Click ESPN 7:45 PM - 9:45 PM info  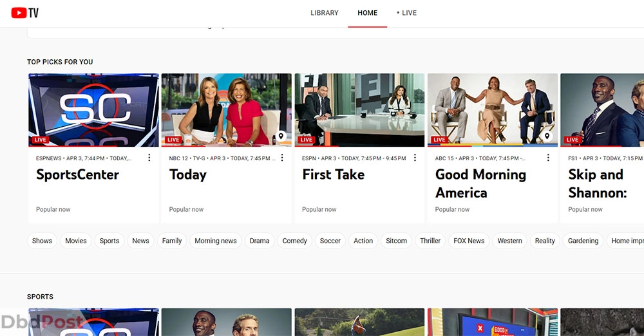[x=354, y=158]
